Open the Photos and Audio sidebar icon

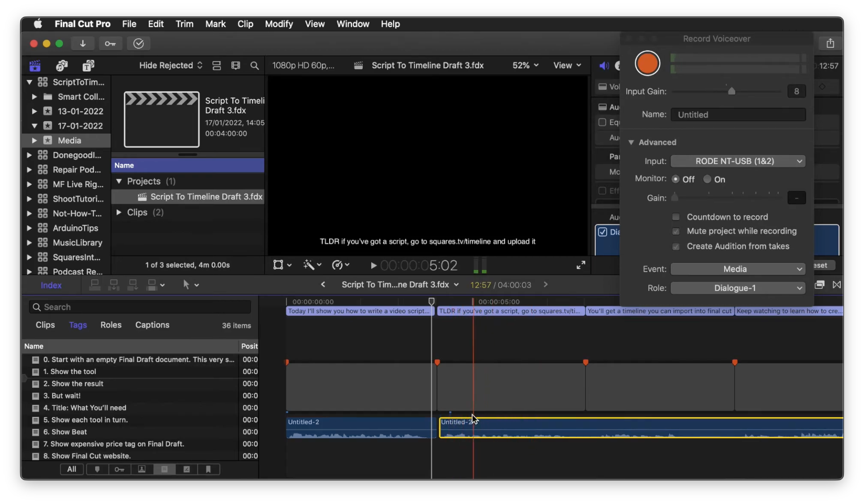pyautogui.click(x=62, y=66)
